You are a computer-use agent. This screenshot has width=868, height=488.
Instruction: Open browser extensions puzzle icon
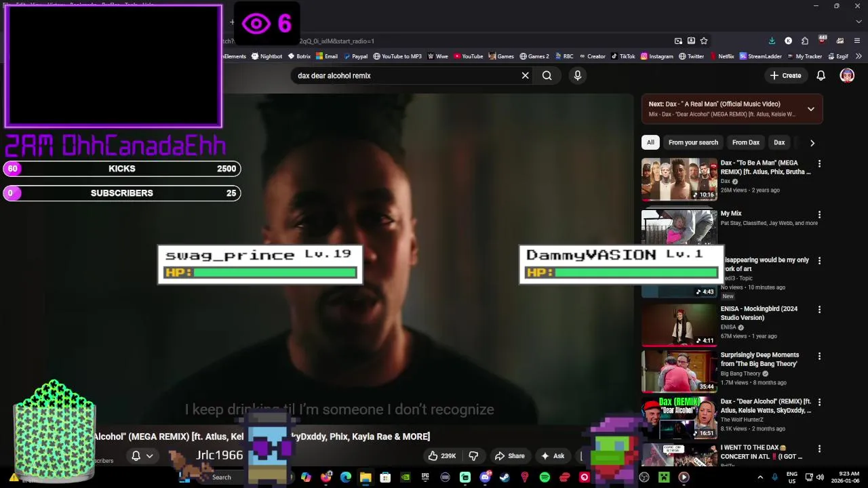(x=804, y=41)
